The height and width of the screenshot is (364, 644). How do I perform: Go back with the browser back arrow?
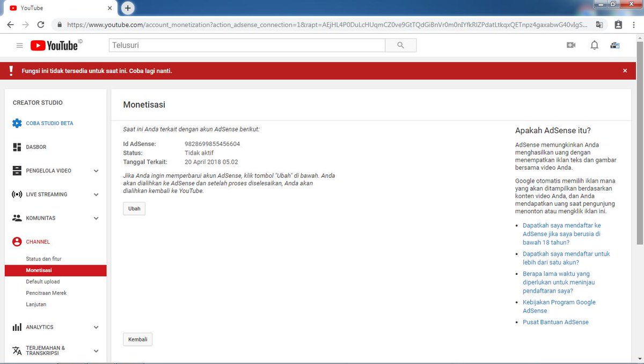(10, 25)
